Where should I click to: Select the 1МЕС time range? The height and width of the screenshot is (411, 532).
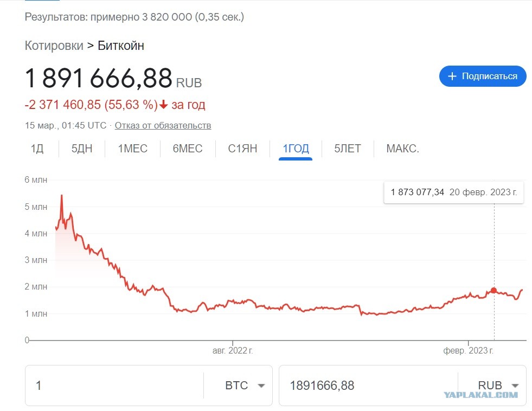133,149
